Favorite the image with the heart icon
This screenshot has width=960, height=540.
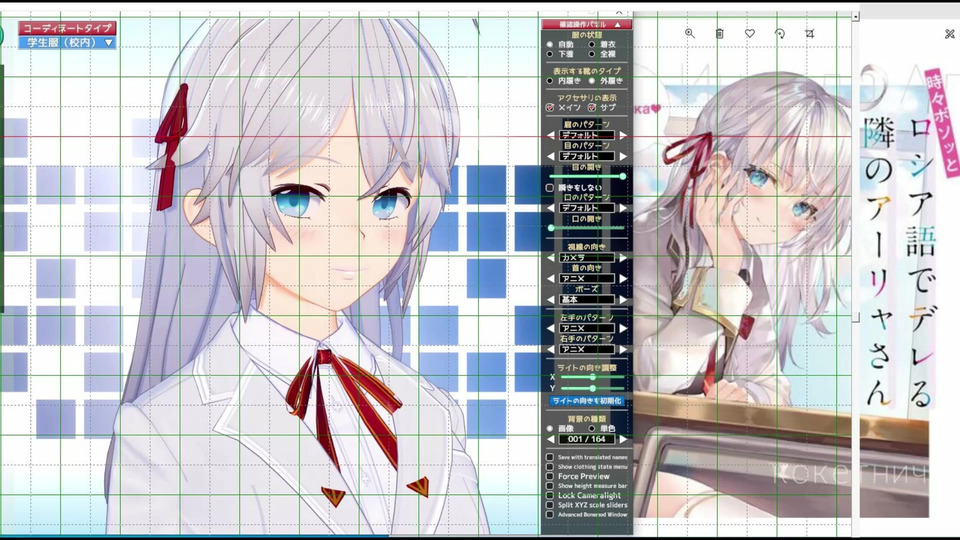tap(749, 34)
